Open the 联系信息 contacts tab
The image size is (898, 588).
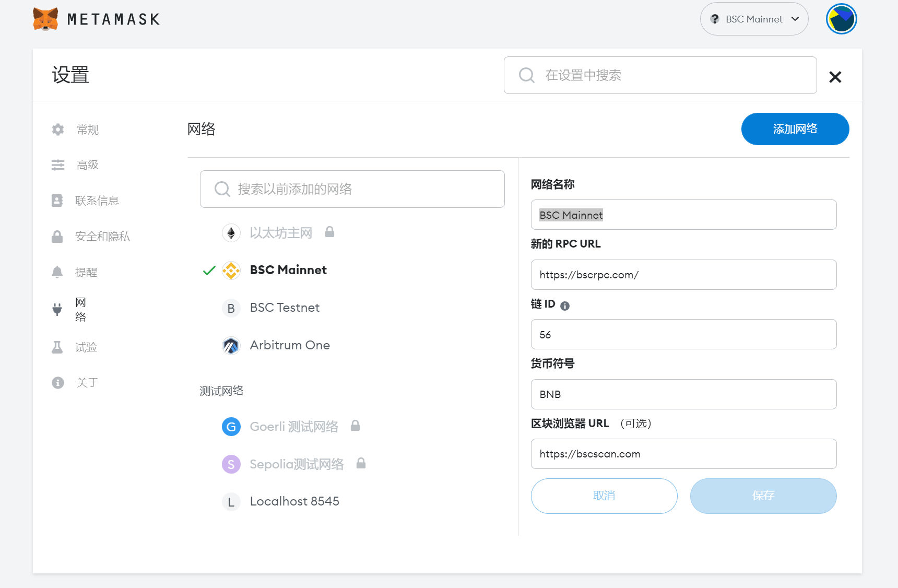[x=97, y=201]
